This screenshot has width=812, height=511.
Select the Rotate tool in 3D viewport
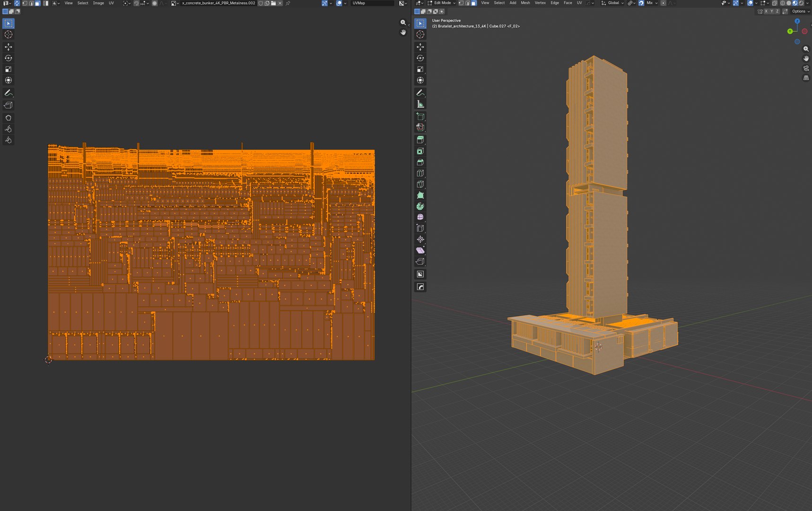tap(420, 58)
